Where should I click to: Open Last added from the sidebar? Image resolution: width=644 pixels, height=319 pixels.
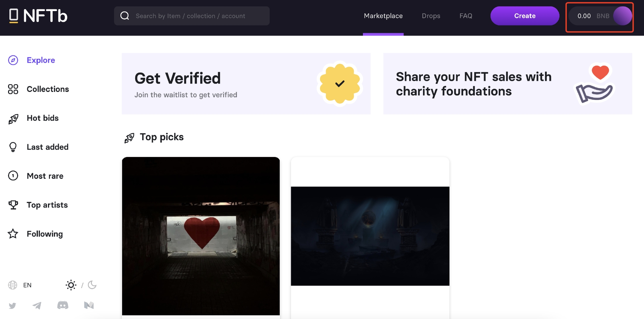48,147
